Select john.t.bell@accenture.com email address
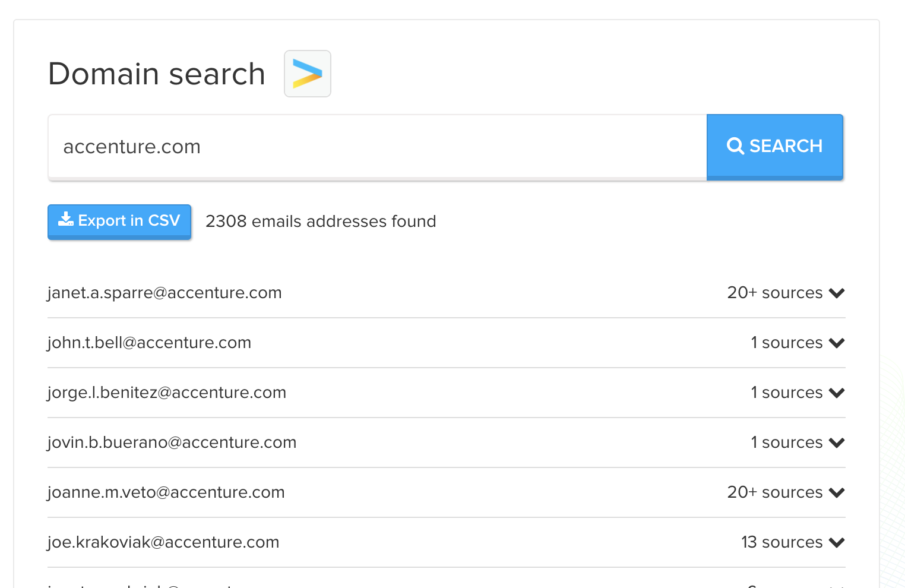Image resolution: width=905 pixels, height=588 pixels. pos(149,343)
